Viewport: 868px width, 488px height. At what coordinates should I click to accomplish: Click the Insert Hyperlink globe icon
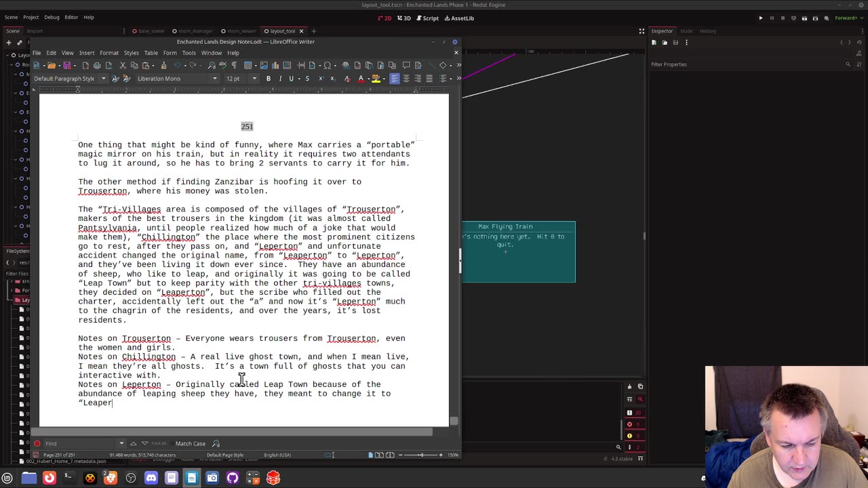[x=345, y=65]
